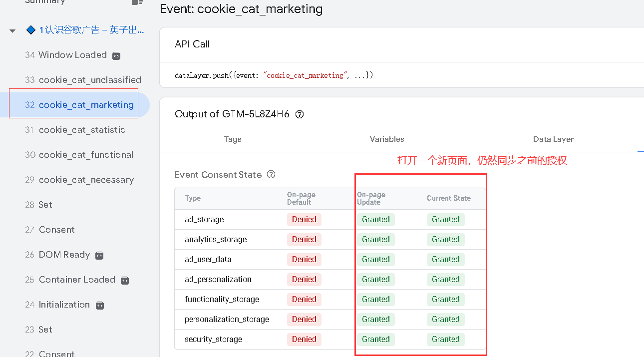Select event 32 cookie_cat_marketing

pos(79,105)
